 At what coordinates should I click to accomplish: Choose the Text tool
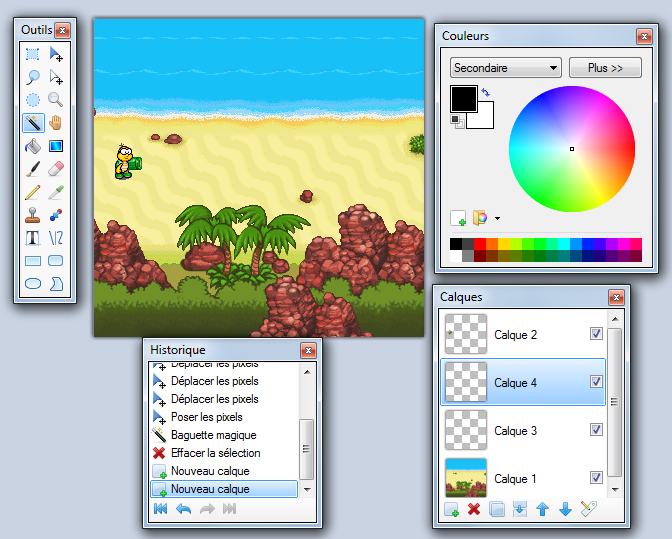[x=33, y=238]
